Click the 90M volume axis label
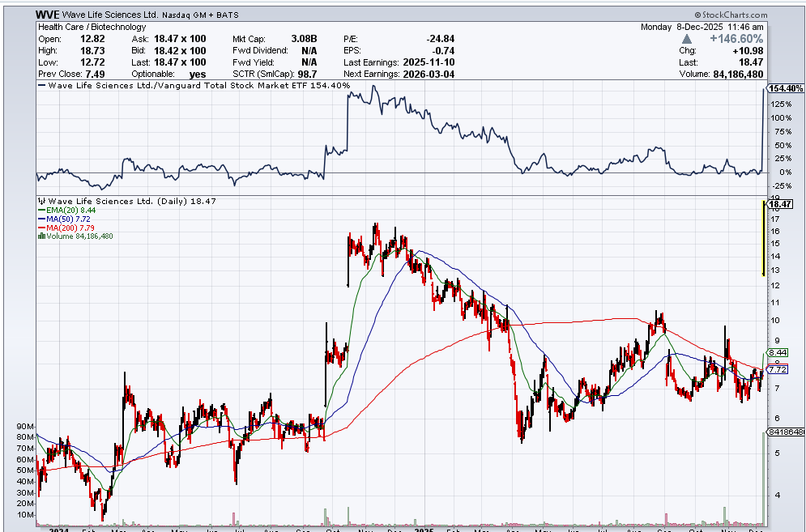Screen dimensions: 806x532 [26, 426]
